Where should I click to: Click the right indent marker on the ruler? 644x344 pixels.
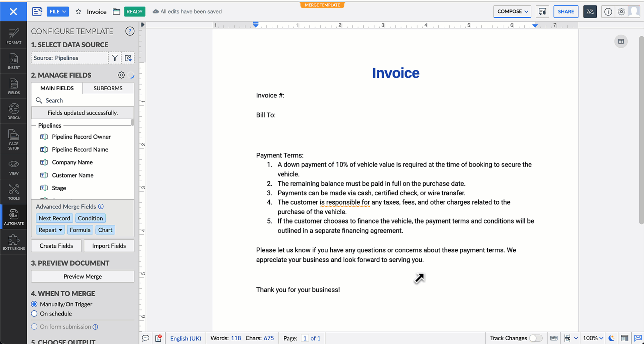(535, 26)
